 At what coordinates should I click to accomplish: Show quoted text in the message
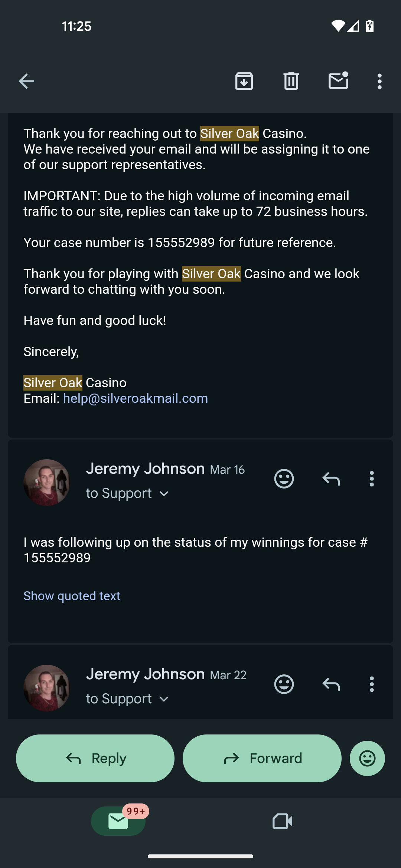click(x=72, y=596)
